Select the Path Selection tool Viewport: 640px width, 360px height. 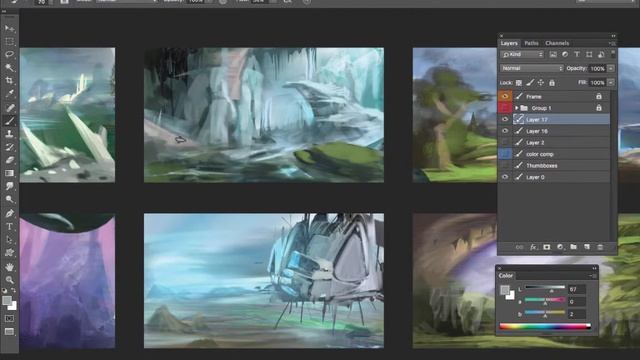9,240
